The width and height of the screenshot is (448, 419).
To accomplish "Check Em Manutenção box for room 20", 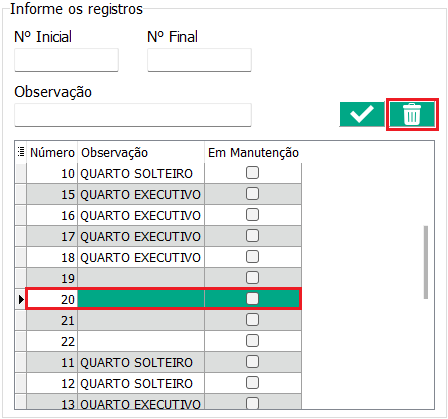I will tap(252, 299).
